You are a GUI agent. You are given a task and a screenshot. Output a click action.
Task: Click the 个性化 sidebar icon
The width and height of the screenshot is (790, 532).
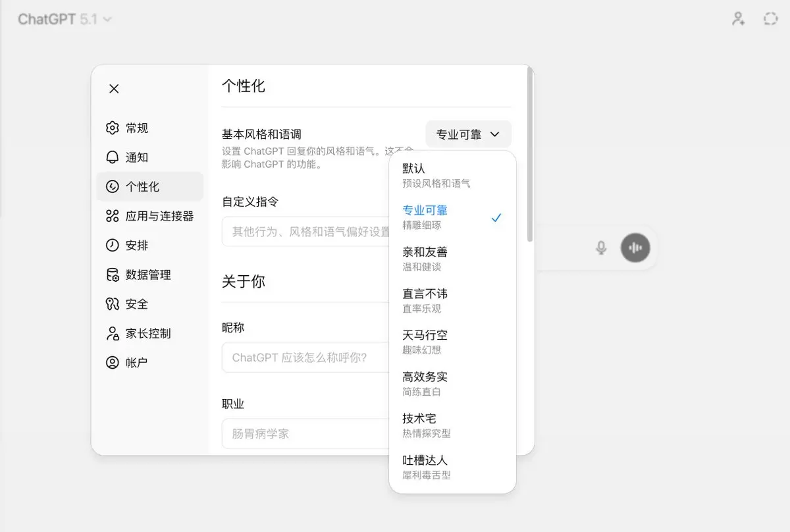(x=113, y=186)
